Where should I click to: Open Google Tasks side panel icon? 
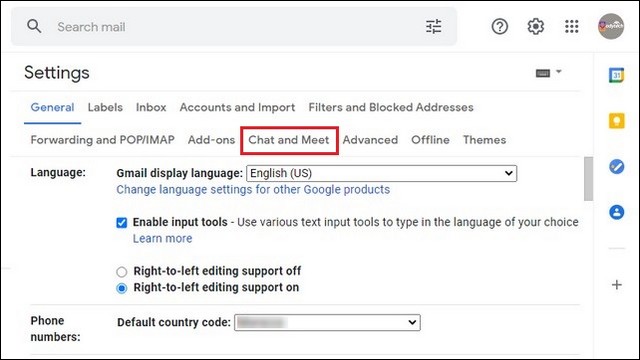pyautogui.click(x=617, y=167)
